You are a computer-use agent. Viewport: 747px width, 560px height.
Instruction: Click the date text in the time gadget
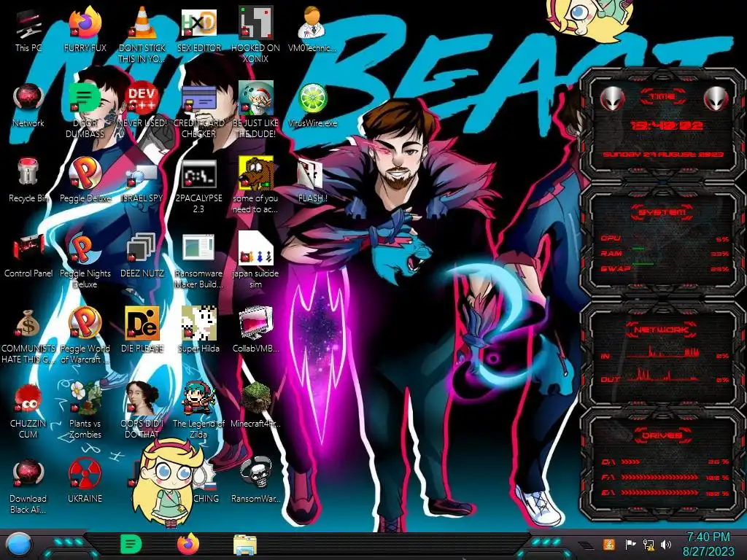(663, 155)
